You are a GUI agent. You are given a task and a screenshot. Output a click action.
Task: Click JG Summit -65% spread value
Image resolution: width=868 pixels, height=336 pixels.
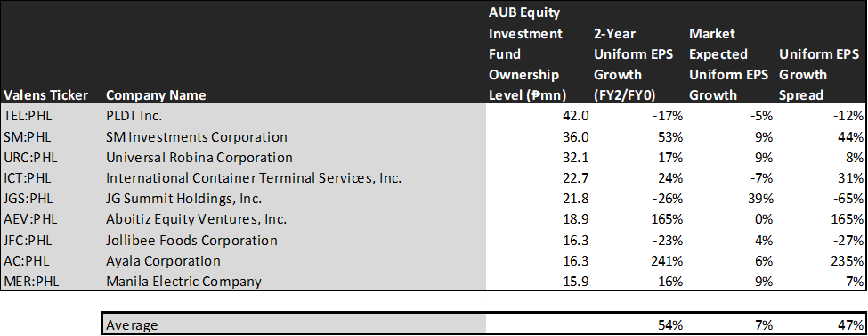point(849,199)
